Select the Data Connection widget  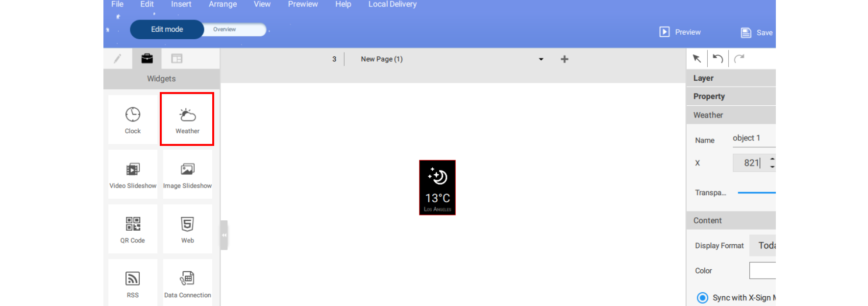point(187,283)
